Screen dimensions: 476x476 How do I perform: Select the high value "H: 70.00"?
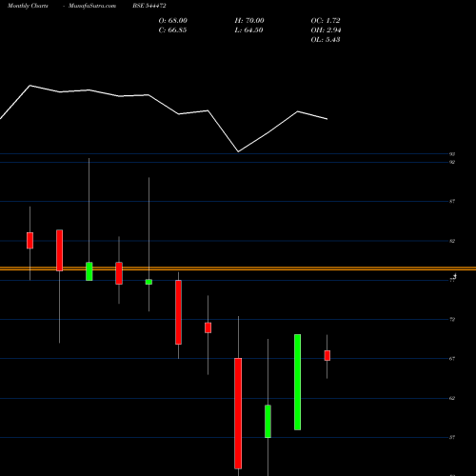click(249, 21)
